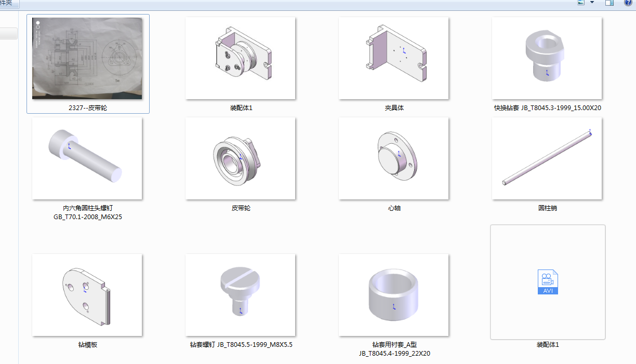Click the label '快换钻套 JB_T8045.3-1999_15.00X20'

(x=548, y=108)
